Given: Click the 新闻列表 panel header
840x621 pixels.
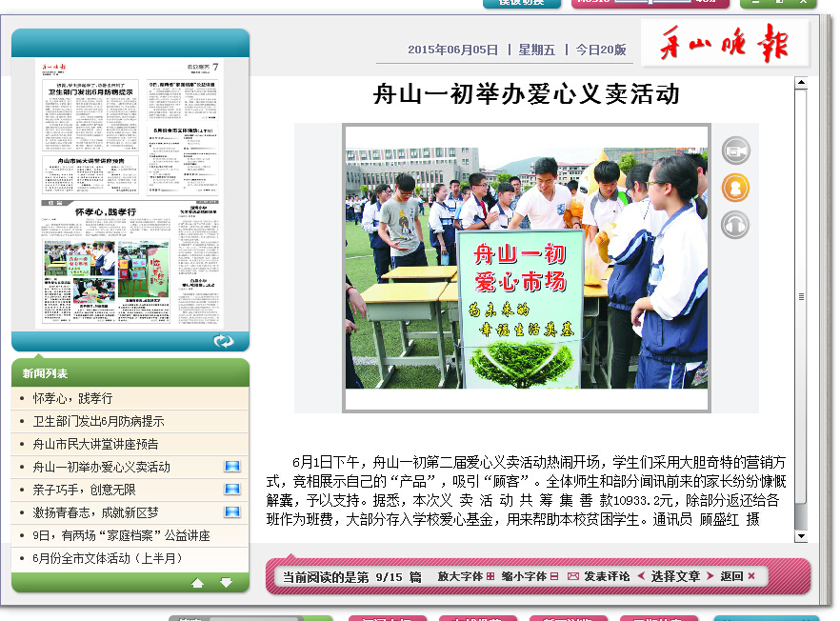Looking at the screenshot, I should [130, 373].
